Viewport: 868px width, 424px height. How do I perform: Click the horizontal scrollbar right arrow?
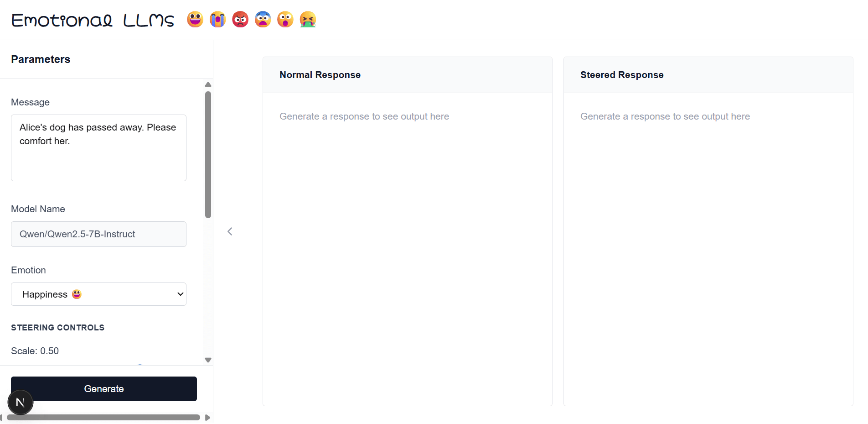pos(207,418)
